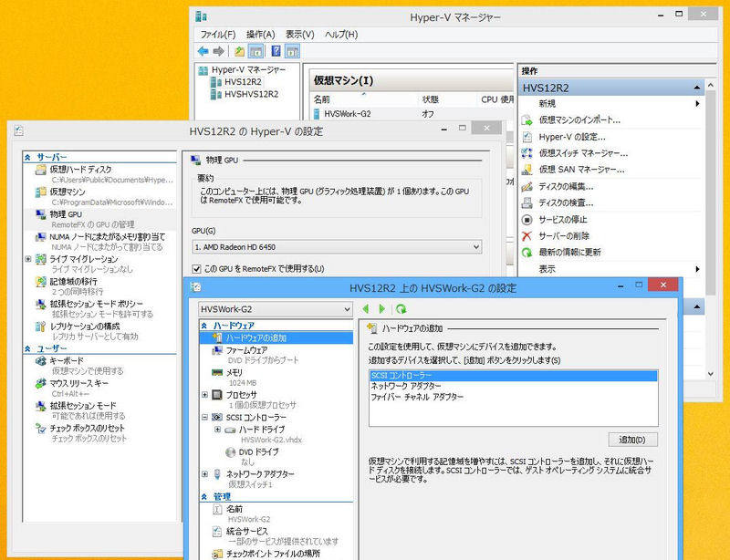The image size is (730, 560).
Task: Click 仮想マシンのインポート... action link
Action: (x=579, y=120)
